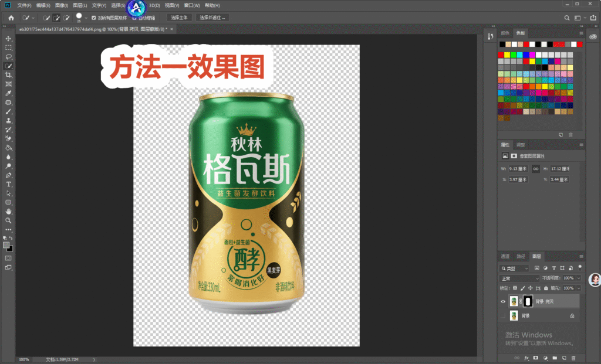Open the 文件(F) menu

(24, 5)
